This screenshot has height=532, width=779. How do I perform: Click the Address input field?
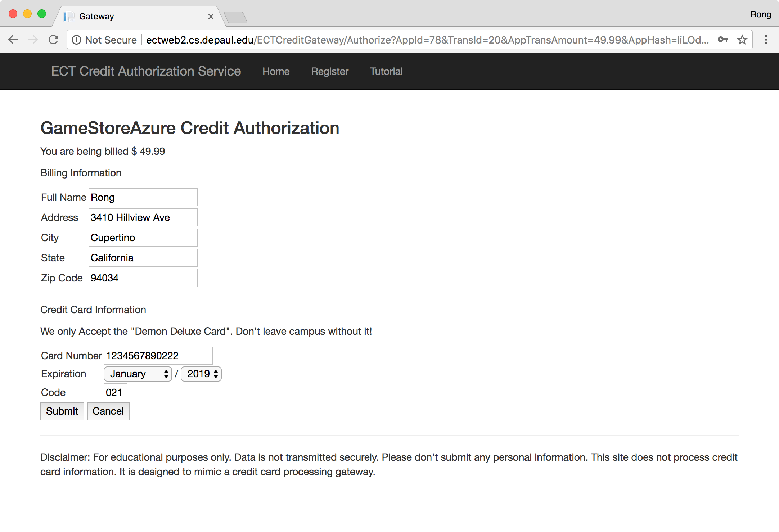pyautogui.click(x=143, y=217)
